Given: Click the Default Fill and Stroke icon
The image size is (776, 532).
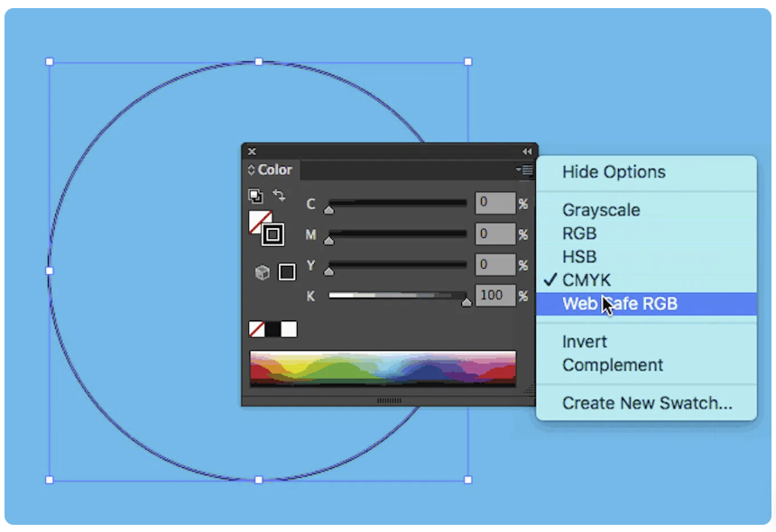Looking at the screenshot, I should [254, 195].
